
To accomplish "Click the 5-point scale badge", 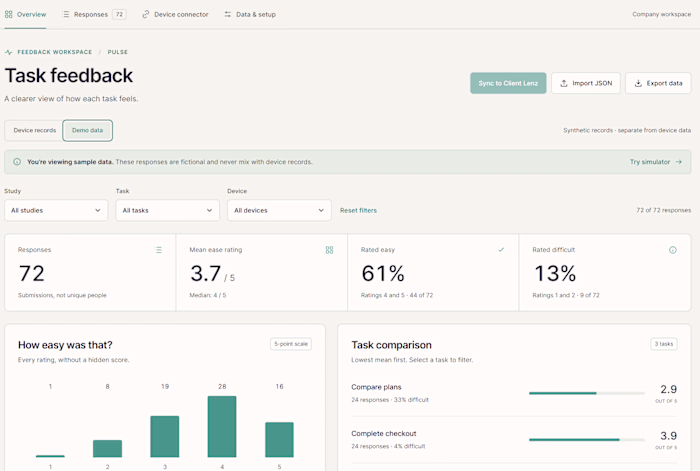I will pyautogui.click(x=291, y=344).
